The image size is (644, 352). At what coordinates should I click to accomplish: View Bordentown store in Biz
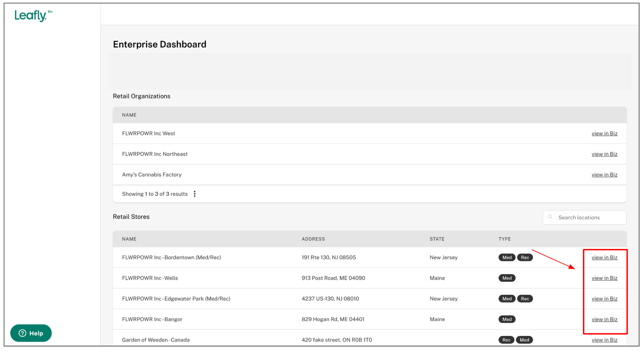pos(604,257)
